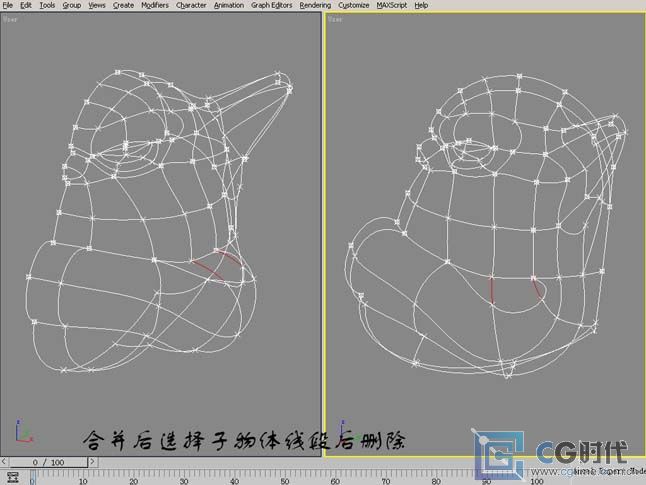The width and height of the screenshot is (646, 485).
Task: Jump to frame 80 on the timeline
Action: (x=436, y=481)
